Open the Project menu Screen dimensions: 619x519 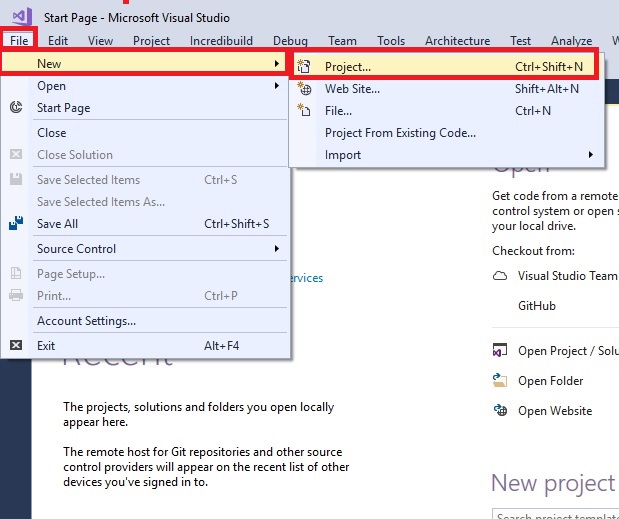click(151, 40)
